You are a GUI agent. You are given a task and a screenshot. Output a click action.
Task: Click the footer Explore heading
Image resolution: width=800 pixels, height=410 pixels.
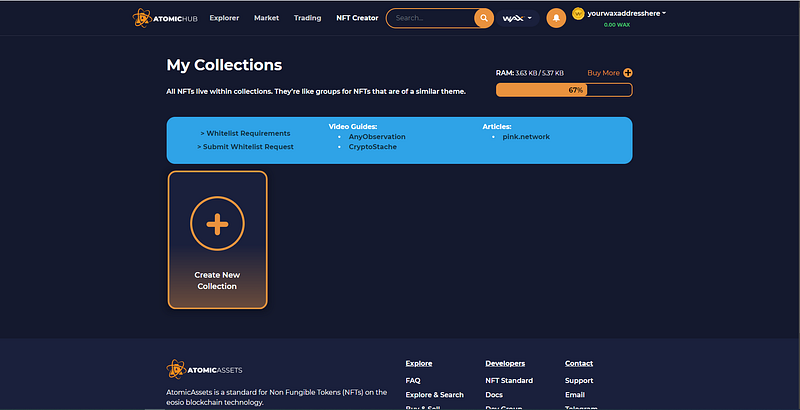(x=419, y=363)
